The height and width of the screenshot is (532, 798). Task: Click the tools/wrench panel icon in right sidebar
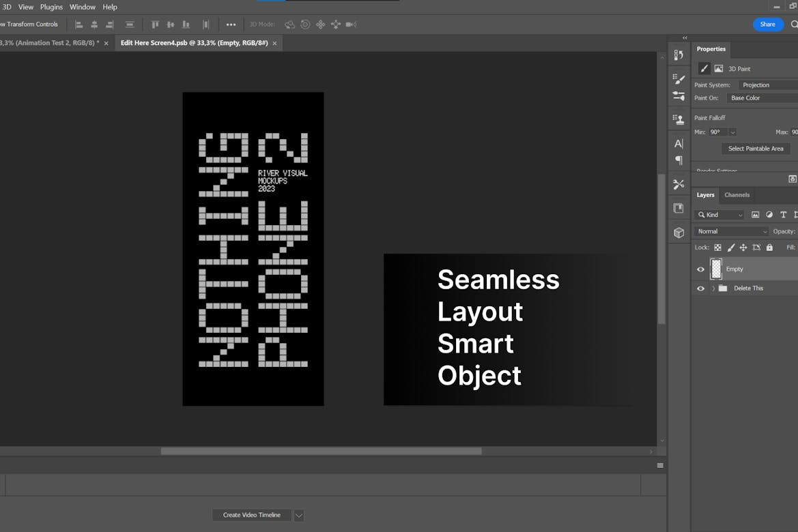(x=679, y=184)
